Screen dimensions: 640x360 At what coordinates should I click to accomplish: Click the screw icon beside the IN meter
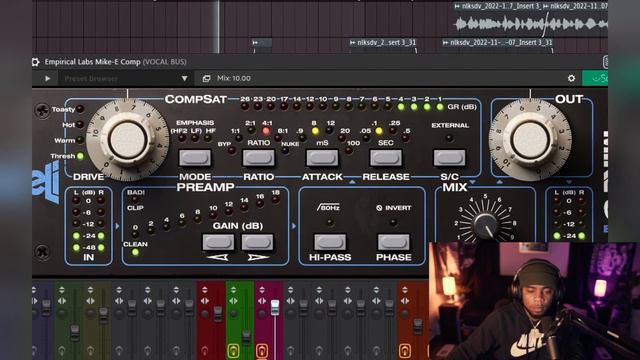(x=42, y=252)
